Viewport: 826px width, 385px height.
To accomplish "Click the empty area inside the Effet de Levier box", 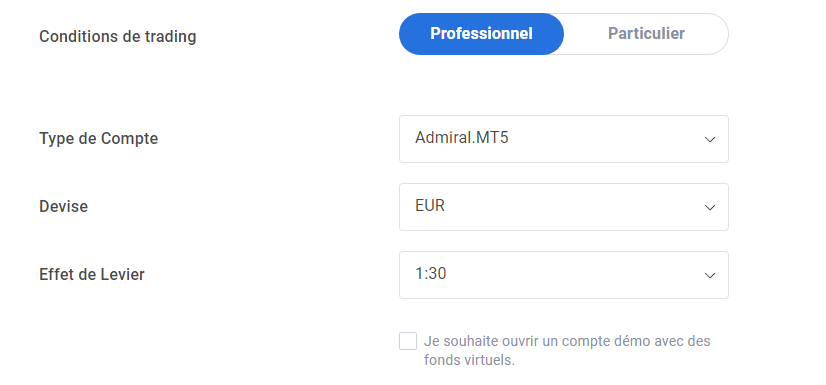I will [x=574, y=275].
